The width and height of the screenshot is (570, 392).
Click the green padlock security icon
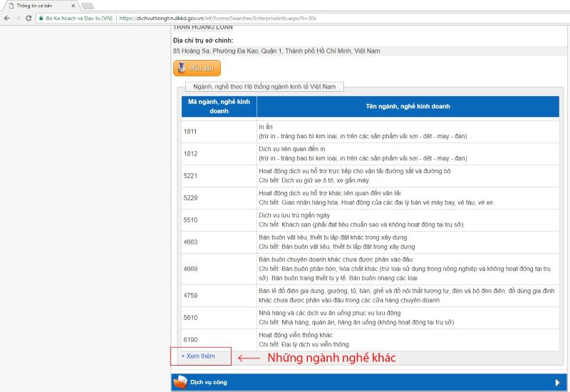point(41,19)
